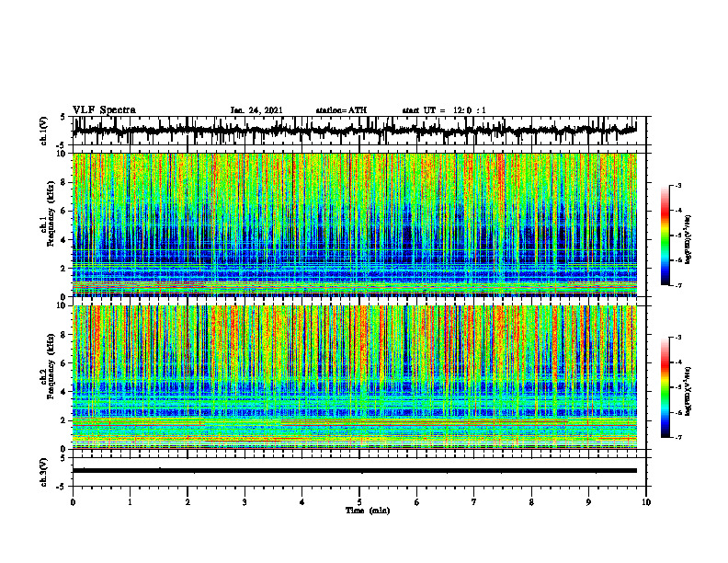
Task: Click the "5" tick on the time axis
Action: pyautogui.click(x=359, y=502)
